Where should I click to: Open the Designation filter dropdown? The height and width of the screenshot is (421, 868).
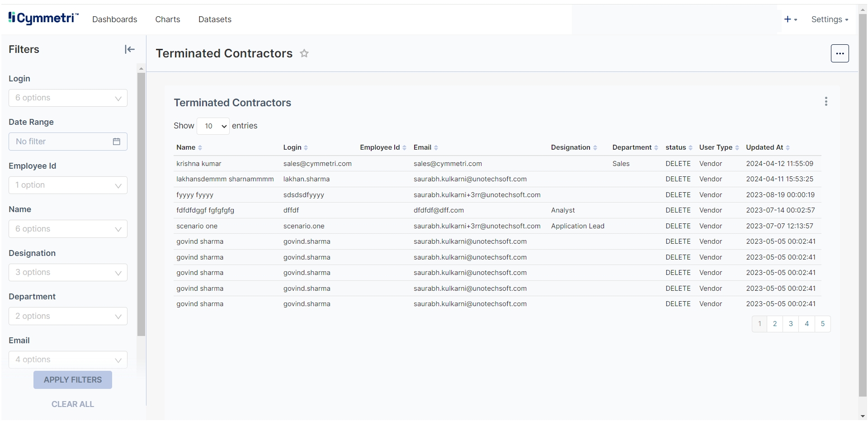[68, 273]
